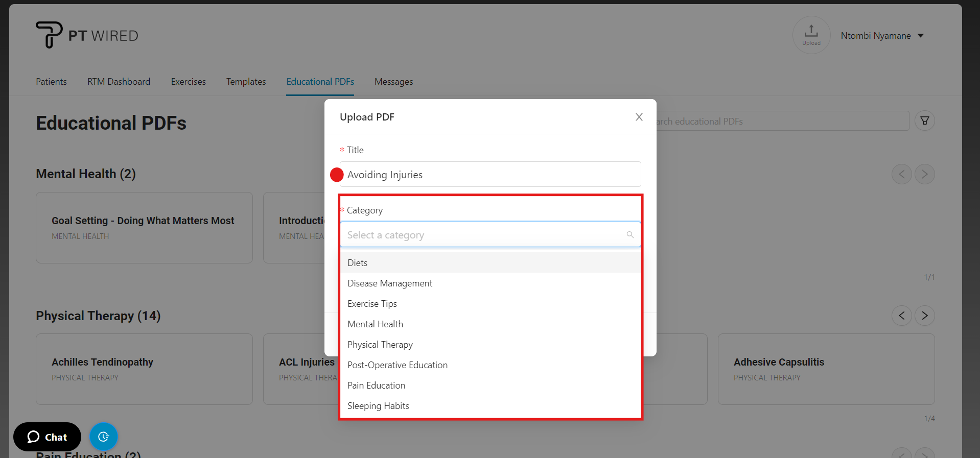Select Sleeping Habits category option
This screenshot has width=980, height=458.
[x=378, y=406]
